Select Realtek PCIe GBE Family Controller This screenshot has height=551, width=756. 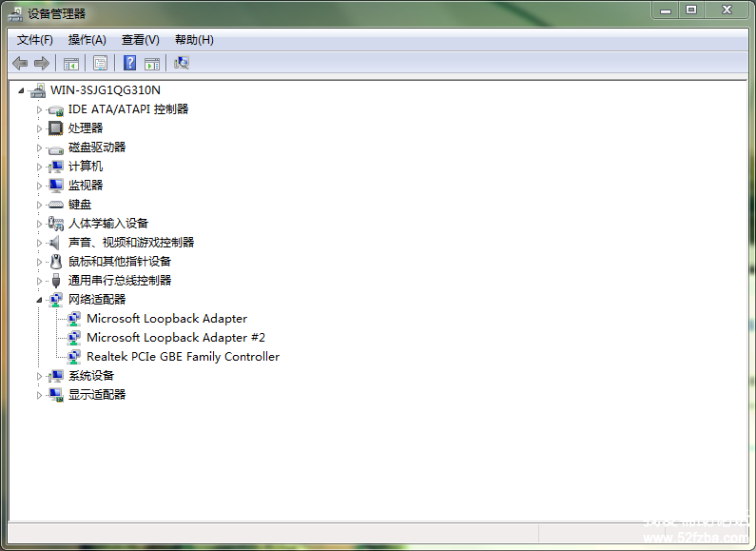pos(183,357)
